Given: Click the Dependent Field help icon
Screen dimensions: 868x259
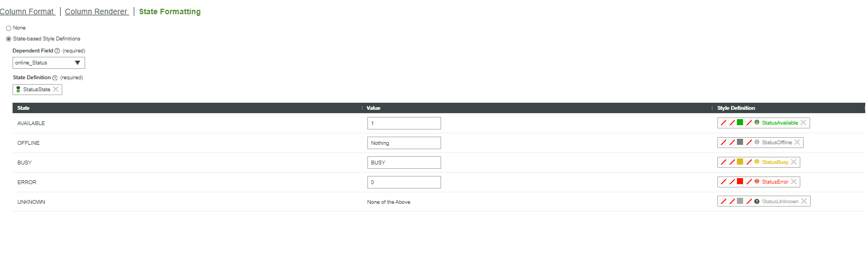Looking at the screenshot, I should tap(57, 51).
